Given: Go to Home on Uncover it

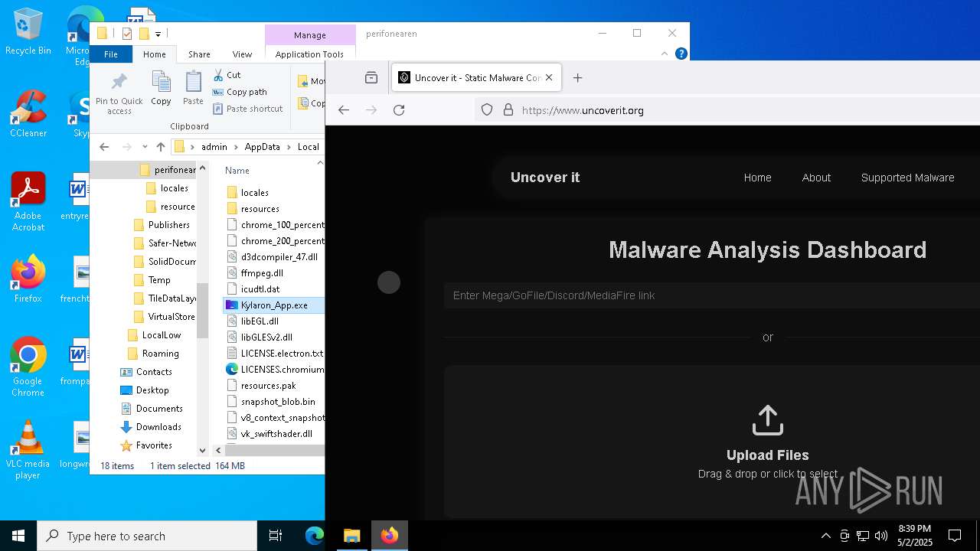Looking at the screenshot, I should [x=757, y=178].
